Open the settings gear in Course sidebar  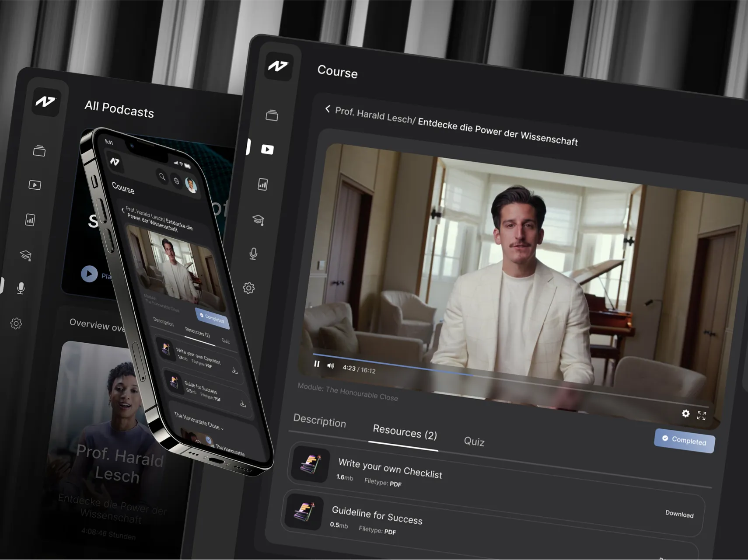pos(249,288)
